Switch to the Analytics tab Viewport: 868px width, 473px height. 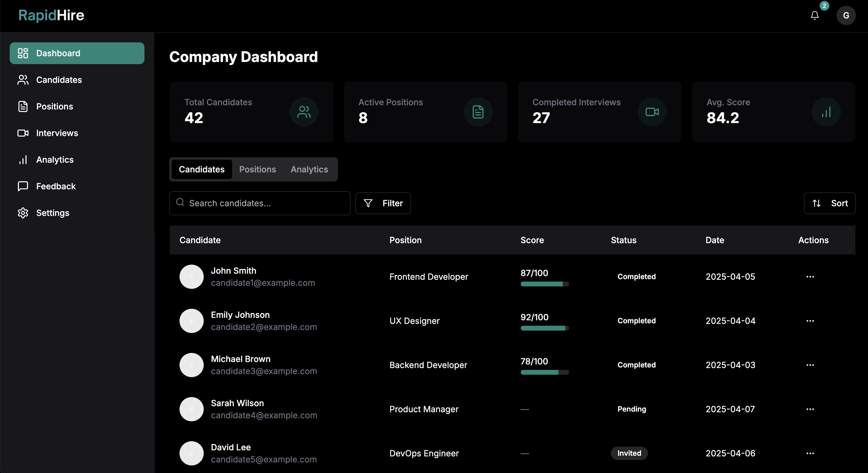[309, 169]
